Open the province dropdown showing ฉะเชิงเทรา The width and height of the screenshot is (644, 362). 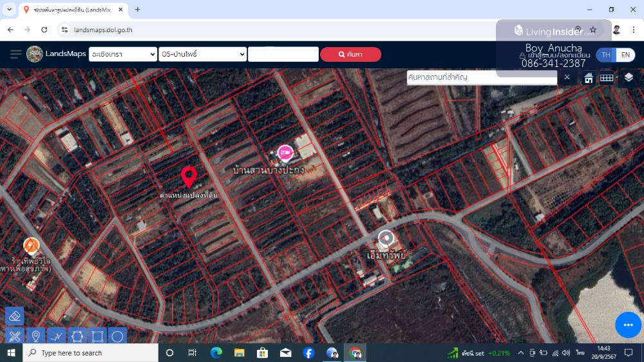coord(123,55)
